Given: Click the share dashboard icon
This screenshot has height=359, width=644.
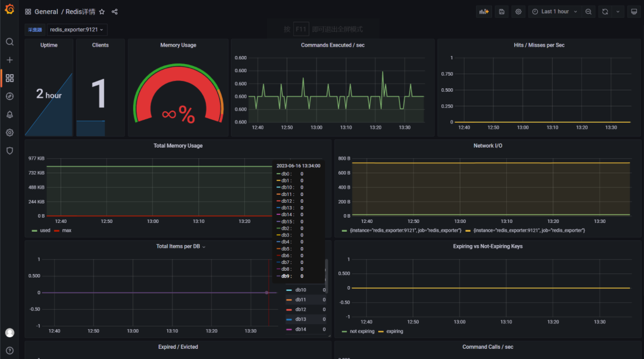Looking at the screenshot, I should [x=114, y=12].
